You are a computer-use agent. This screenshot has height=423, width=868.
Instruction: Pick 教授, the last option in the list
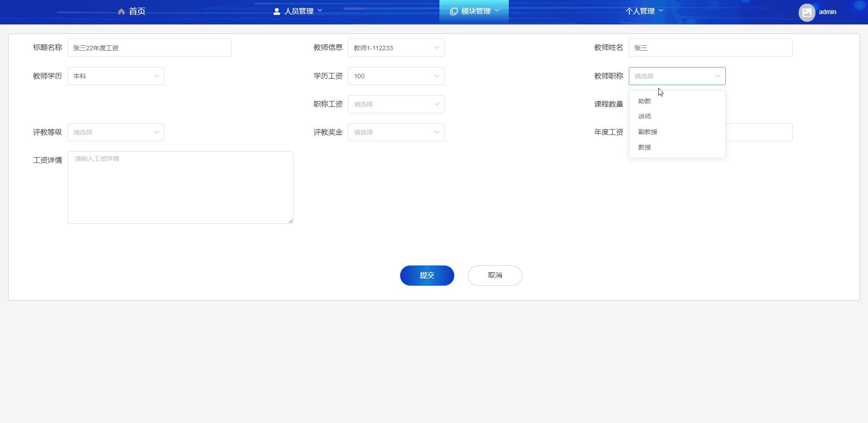(677, 147)
